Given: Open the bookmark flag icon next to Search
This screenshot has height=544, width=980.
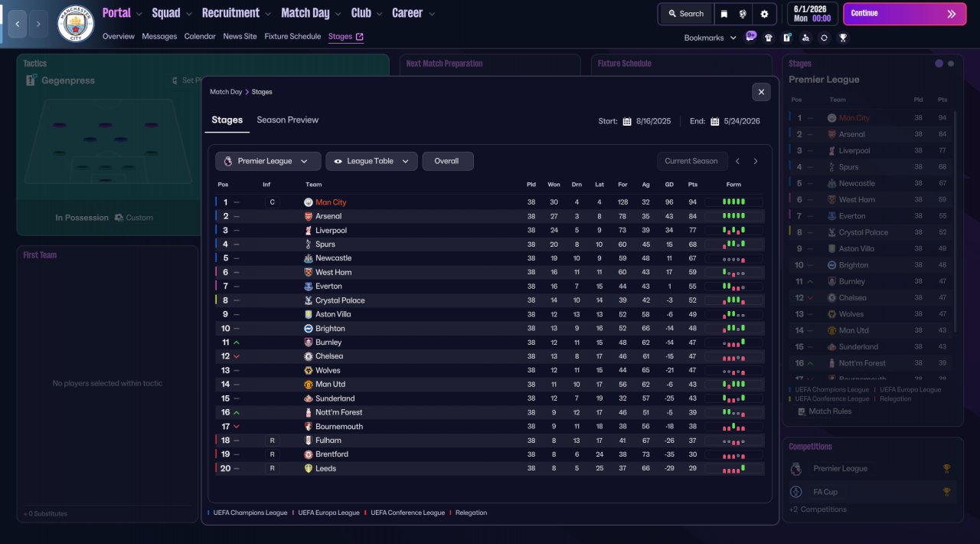Looking at the screenshot, I should tap(724, 14).
